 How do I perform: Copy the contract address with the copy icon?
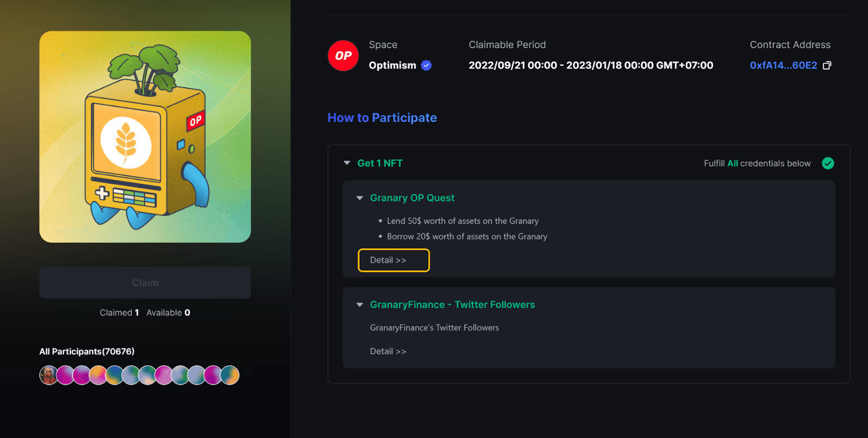tap(827, 65)
